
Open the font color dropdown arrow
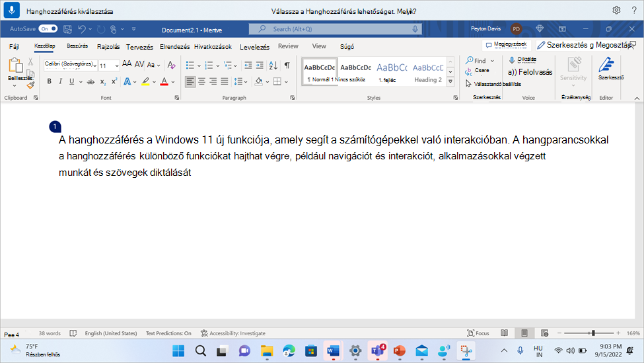pos(173,82)
